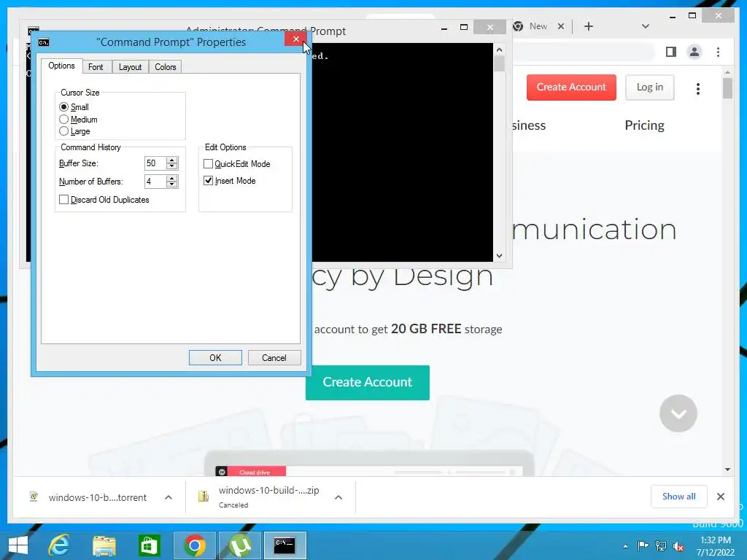Open uTorrent from the taskbar
This screenshot has width=747, height=560.
[x=239, y=545]
